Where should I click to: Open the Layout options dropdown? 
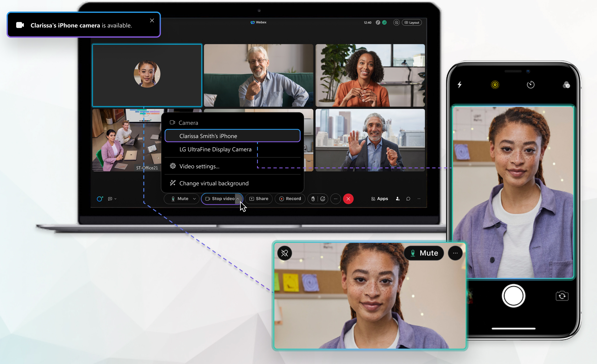[411, 22]
